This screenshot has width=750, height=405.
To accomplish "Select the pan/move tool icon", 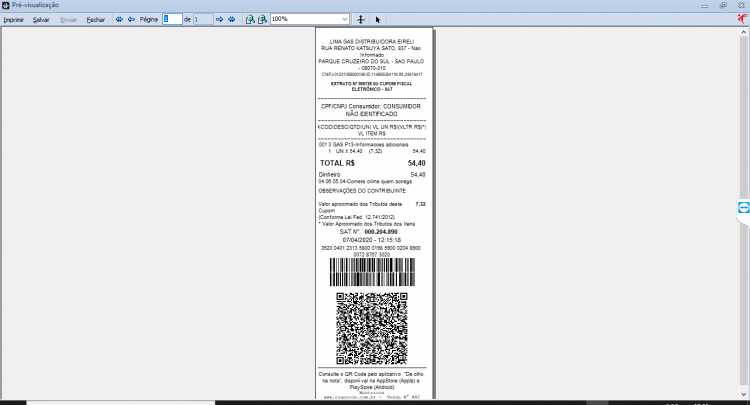I will tap(361, 20).
